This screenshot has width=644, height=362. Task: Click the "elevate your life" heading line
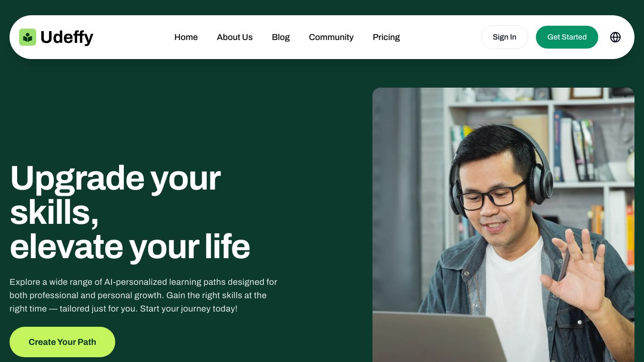pyautogui.click(x=130, y=246)
